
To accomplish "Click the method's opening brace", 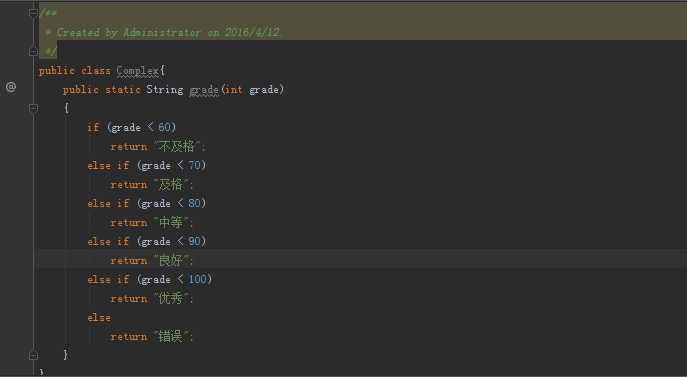I will tap(66, 108).
